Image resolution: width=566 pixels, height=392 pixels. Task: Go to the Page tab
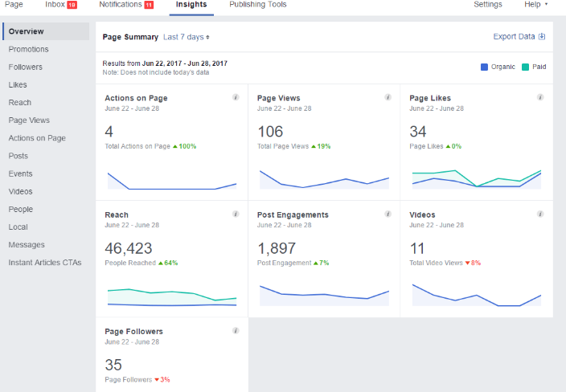coord(14,4)
